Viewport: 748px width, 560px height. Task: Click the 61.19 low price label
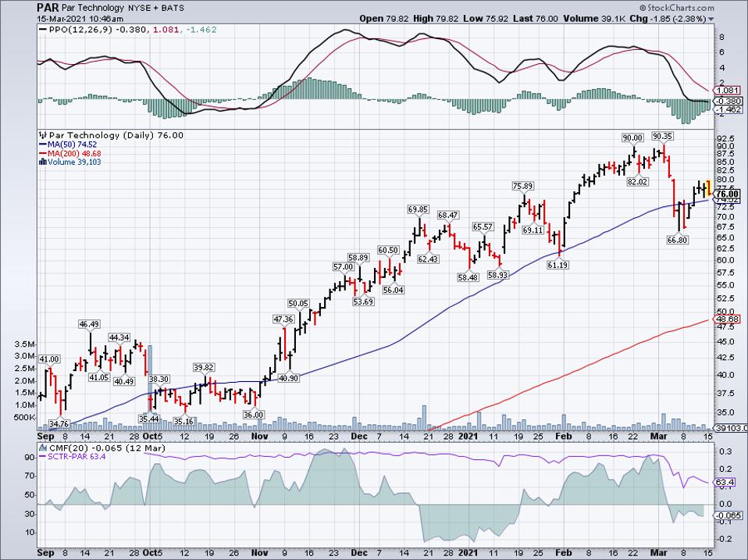(557, 265)
